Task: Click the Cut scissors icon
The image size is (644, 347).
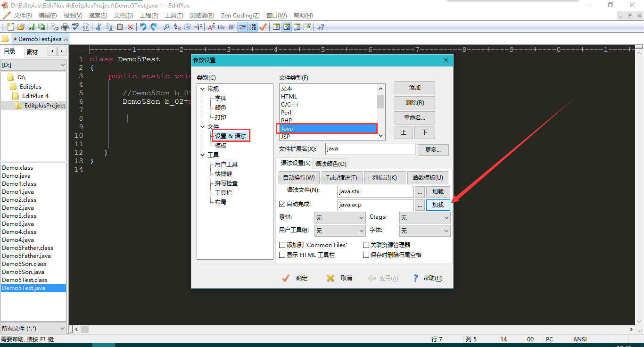Action: (x=98, y=27)
